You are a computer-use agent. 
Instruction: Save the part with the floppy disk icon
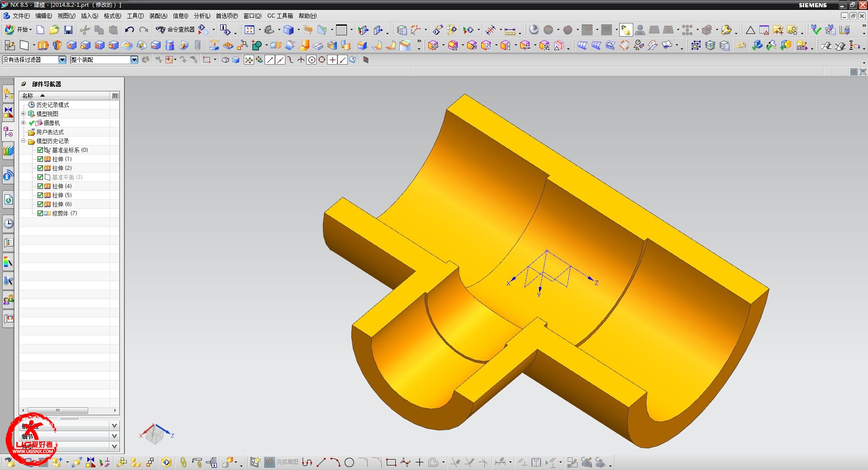click(x=68, y=30)
